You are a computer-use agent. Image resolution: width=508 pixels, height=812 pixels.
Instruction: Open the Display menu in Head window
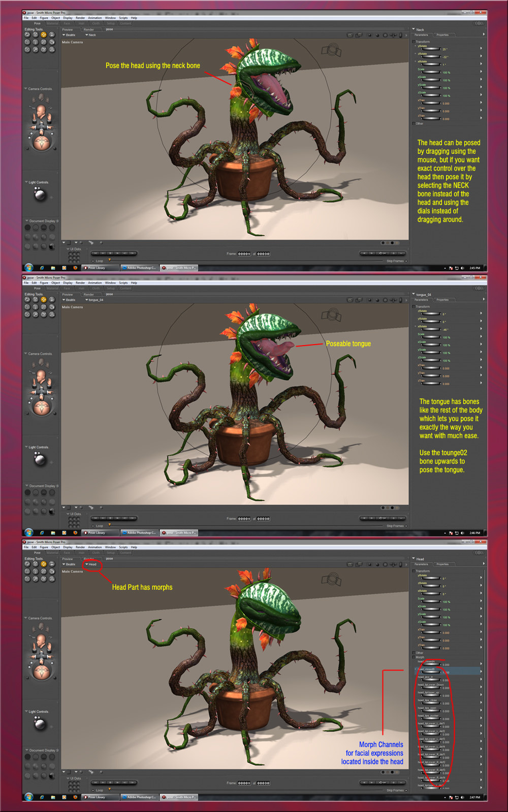coord(68,547)
